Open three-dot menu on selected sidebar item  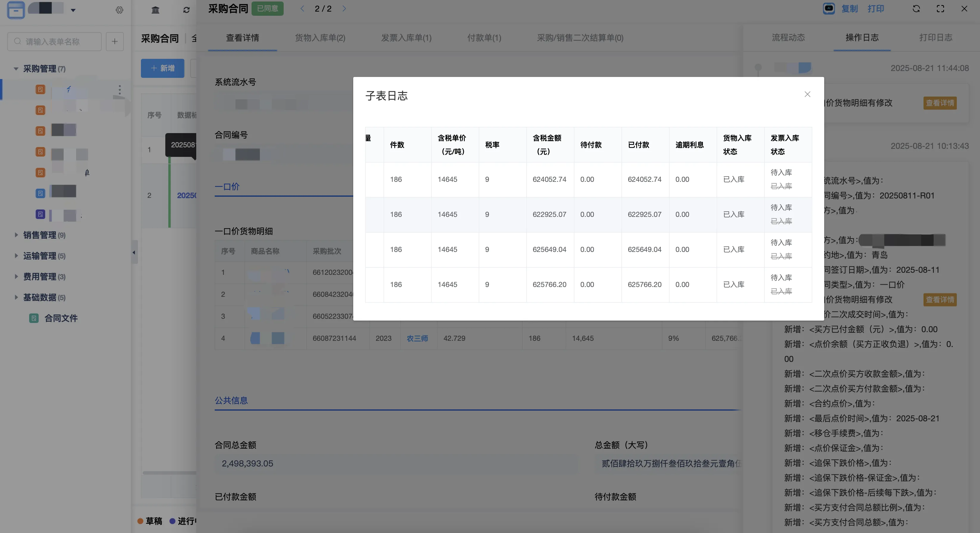point(120,90)
